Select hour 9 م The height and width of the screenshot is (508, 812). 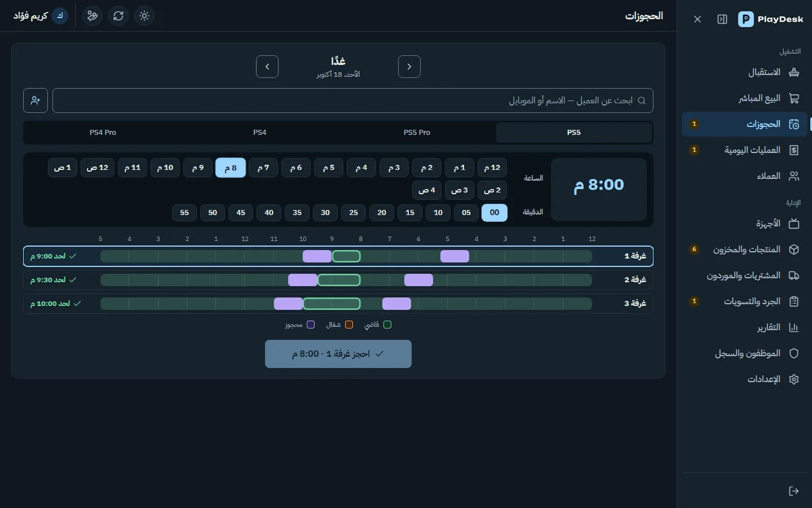tap(198, 168)
